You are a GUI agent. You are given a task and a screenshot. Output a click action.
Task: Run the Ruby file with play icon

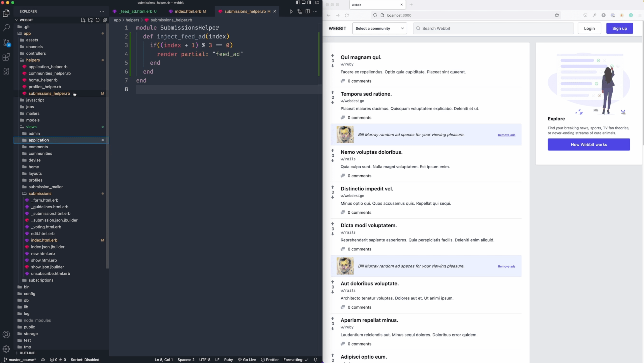click(x=291, y=11)
